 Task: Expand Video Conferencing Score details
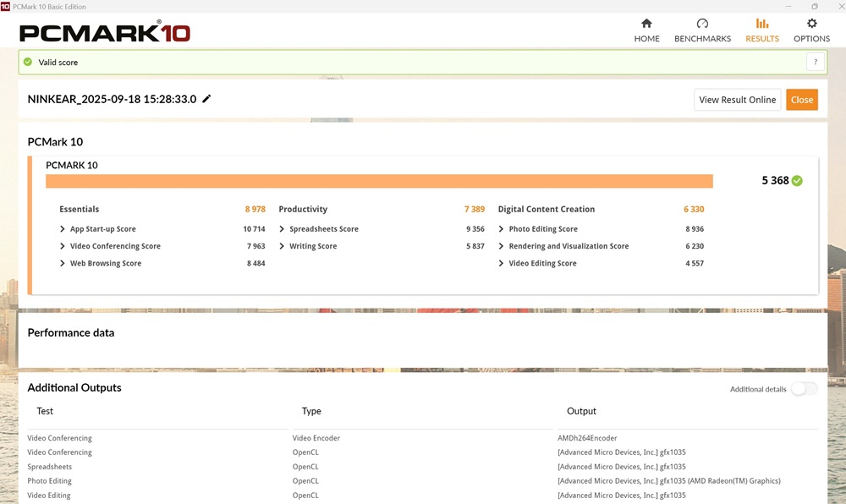coord(63,246)
